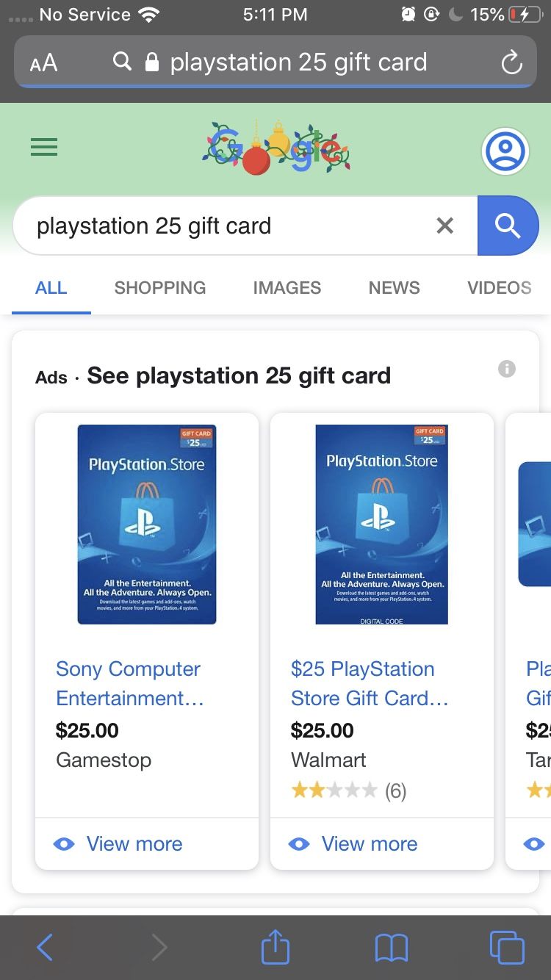Clear the search box with X
551x980 pixels.
pyautogui.click(x=444, y=226)
